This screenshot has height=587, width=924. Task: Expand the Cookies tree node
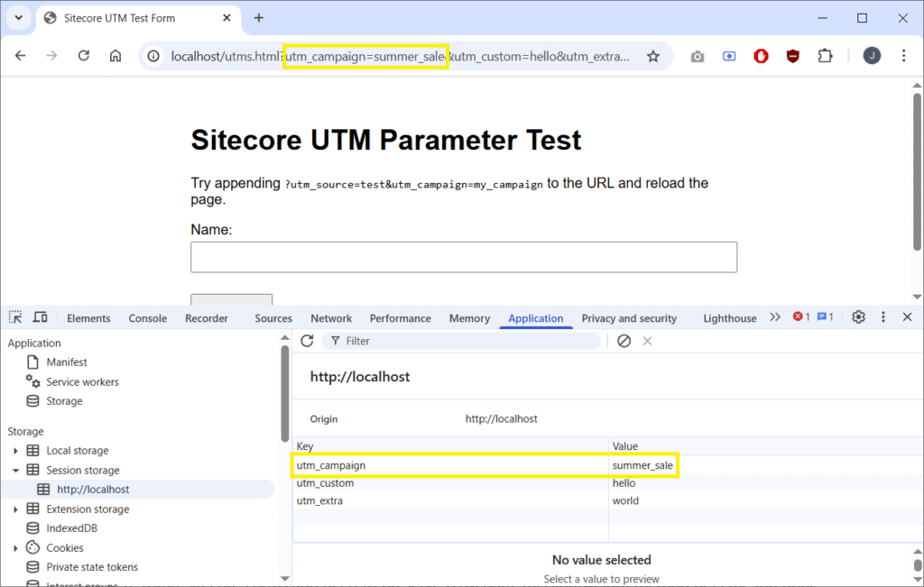15,548
